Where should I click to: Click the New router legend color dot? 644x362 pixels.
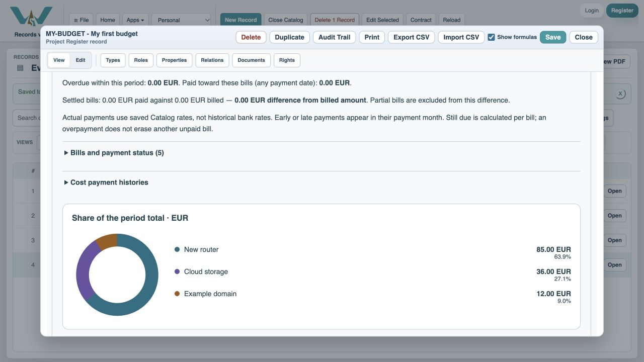177,249
